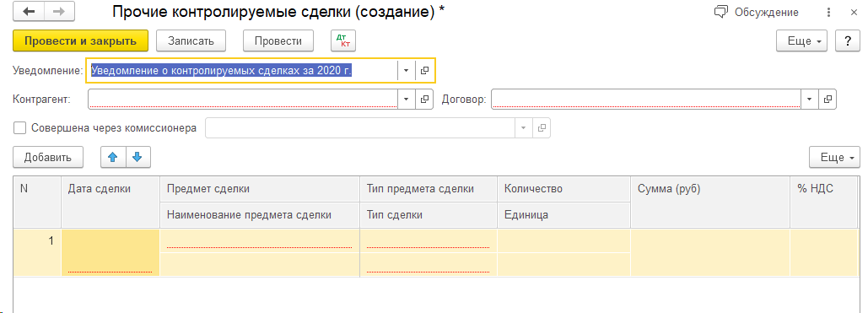The height and width of the screenshot is (313, 868).
Task: Click the Записать button
Action: point(191,41)
